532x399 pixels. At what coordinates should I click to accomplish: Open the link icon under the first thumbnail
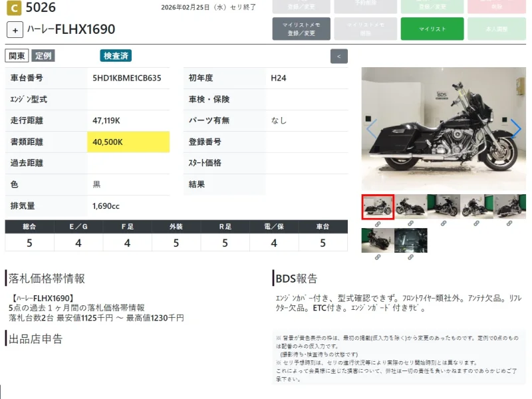pos(378,224)
